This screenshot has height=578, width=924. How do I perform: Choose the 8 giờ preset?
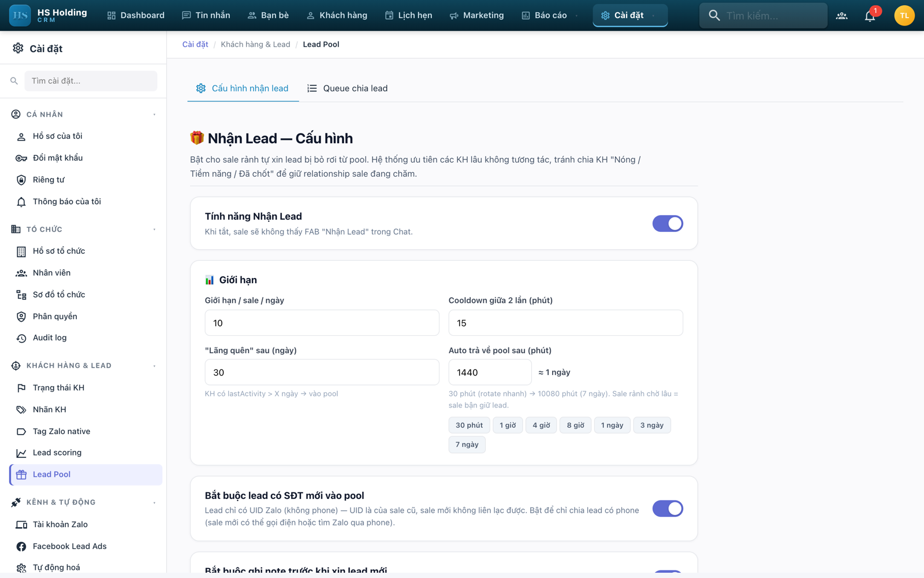[575, 425]
